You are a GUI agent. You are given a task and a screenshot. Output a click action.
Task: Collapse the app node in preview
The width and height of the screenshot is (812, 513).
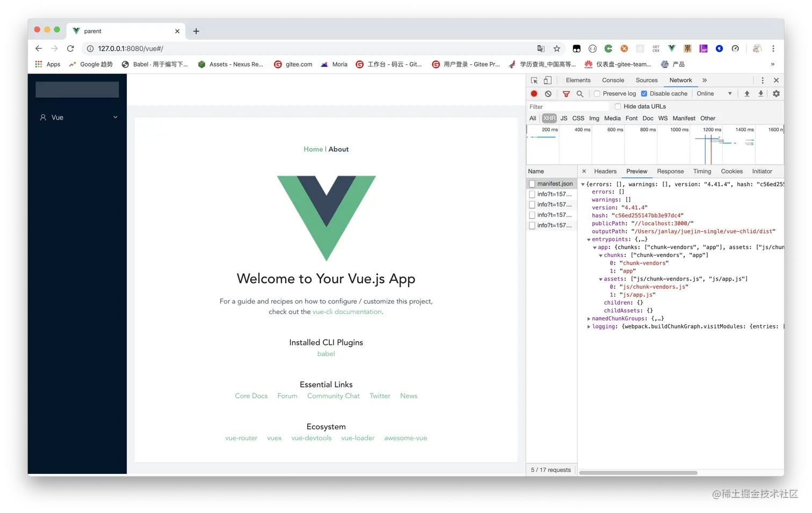click(595, 248)
